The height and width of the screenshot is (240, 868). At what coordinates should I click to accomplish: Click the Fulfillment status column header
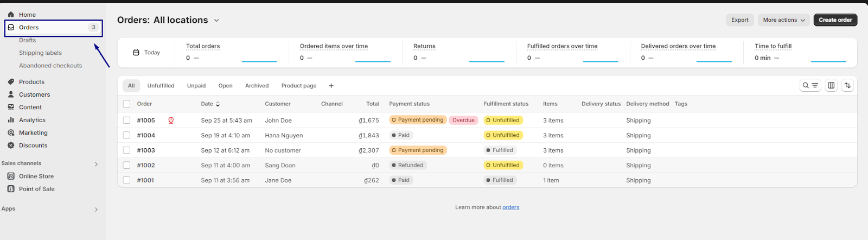[506, 104]
